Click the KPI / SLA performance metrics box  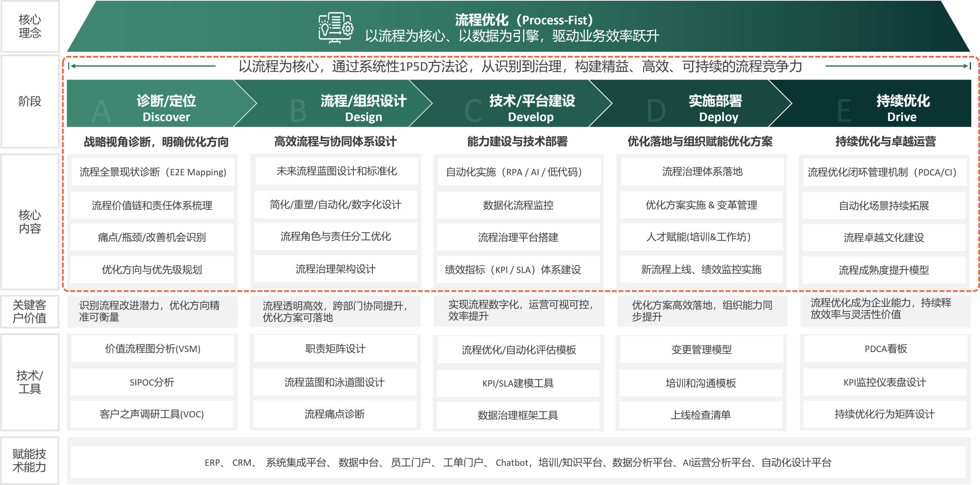click(x=518, y=269)
